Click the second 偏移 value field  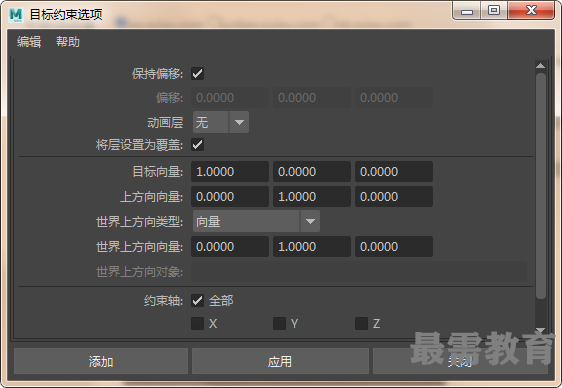tap(312, 97)
